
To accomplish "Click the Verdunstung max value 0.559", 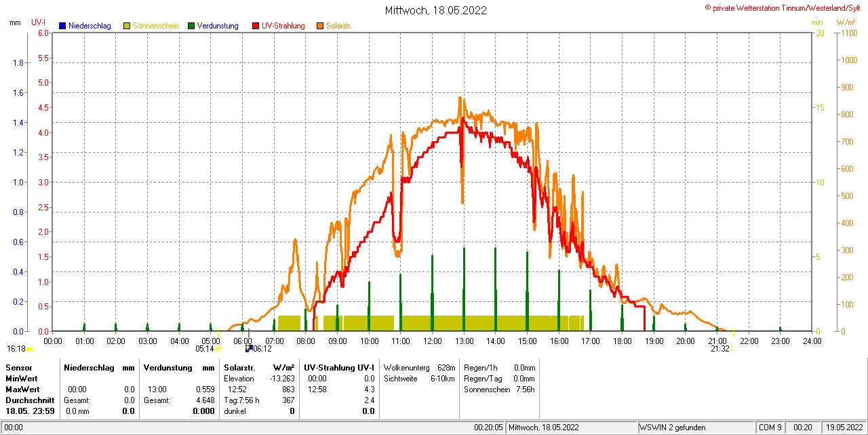I will coord(205,389).
